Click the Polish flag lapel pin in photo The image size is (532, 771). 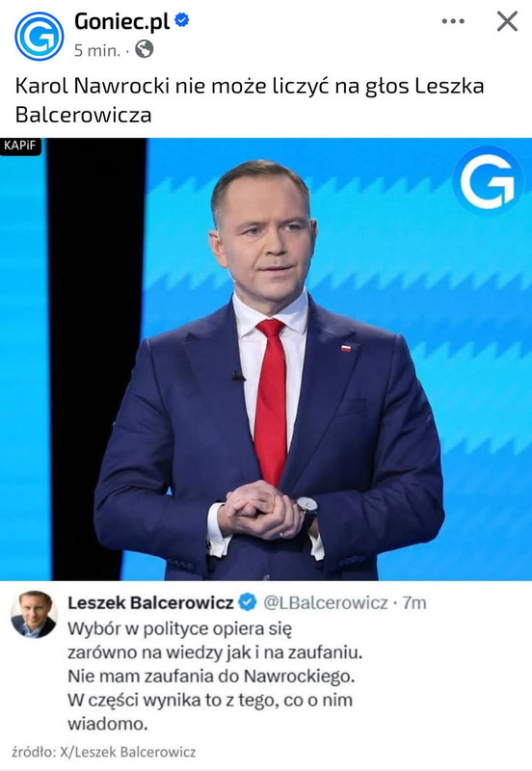pyautogui.click(x=346, y=348)
